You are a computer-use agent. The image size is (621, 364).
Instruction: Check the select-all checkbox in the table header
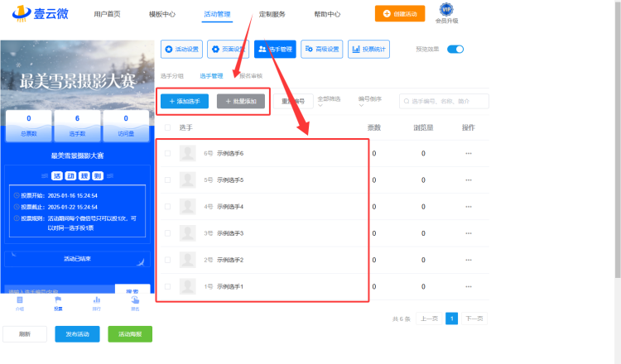167,127
